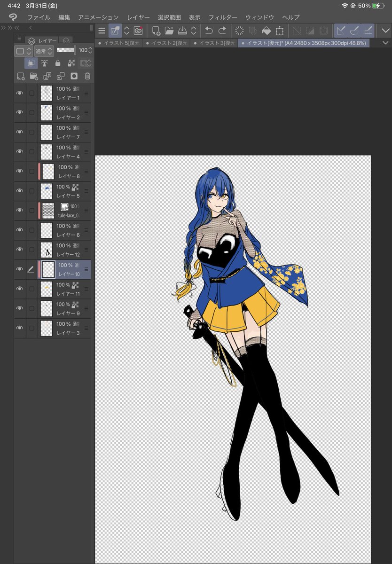
Task: Click the lighthouse reference layer icon
Action: pos(45,63)
